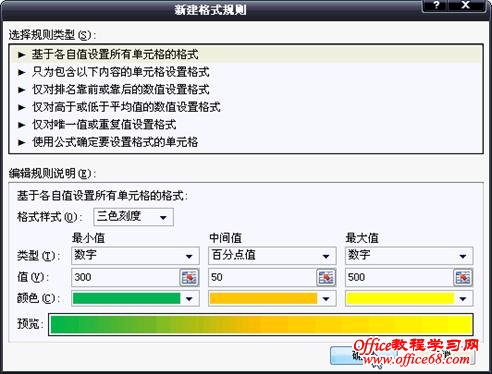Screen dimensions: 492x374
Task: Open the 格式样式 三色刻度 dropdown
Action: click(x=134, y=217)
